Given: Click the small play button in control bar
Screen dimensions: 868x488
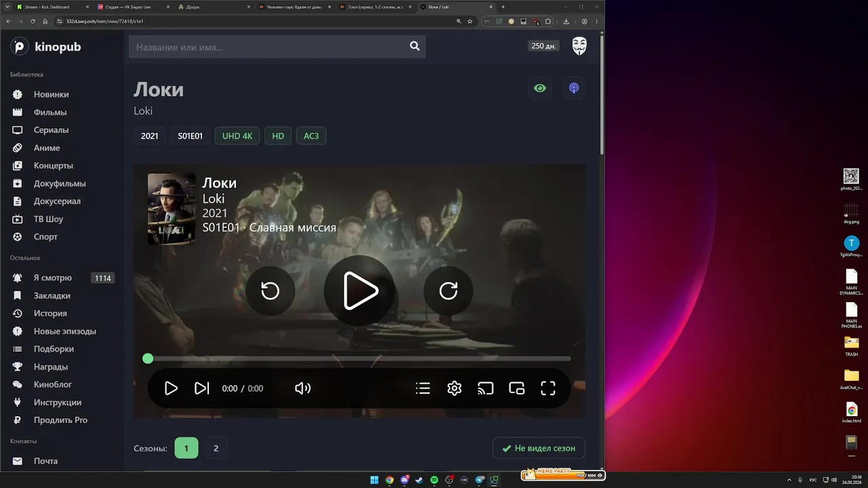Looking at the screenshot, I should click(171, 388).
